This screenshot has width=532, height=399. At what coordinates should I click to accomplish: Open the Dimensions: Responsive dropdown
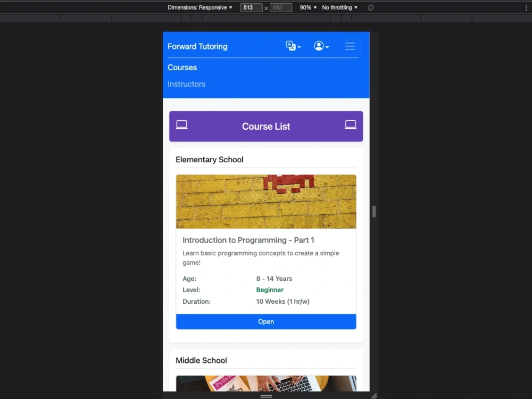[x=200, y=7]
